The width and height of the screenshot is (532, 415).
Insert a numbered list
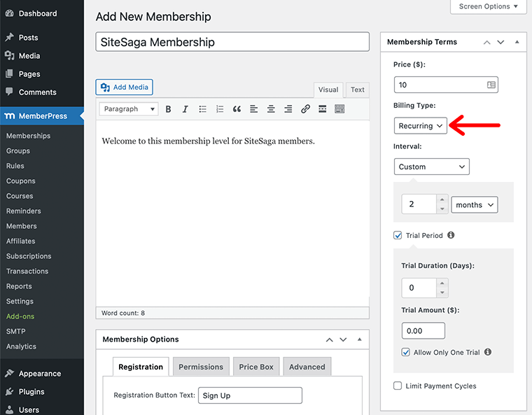220,109
